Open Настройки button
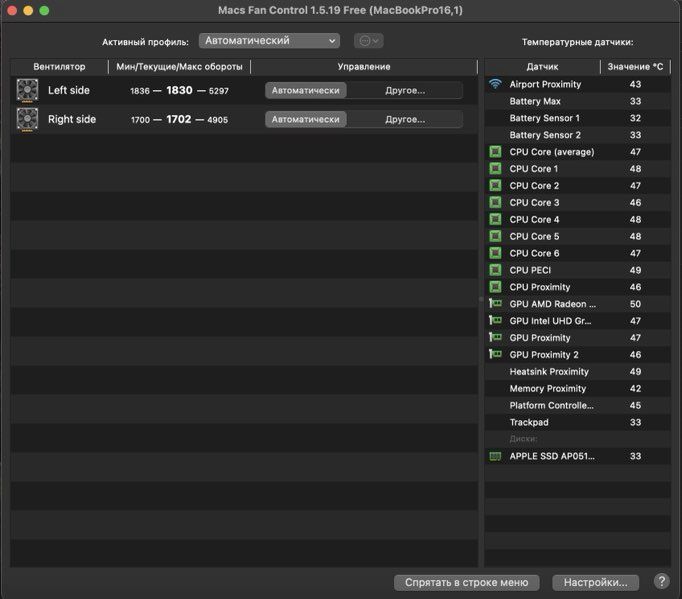 [595, 582]
